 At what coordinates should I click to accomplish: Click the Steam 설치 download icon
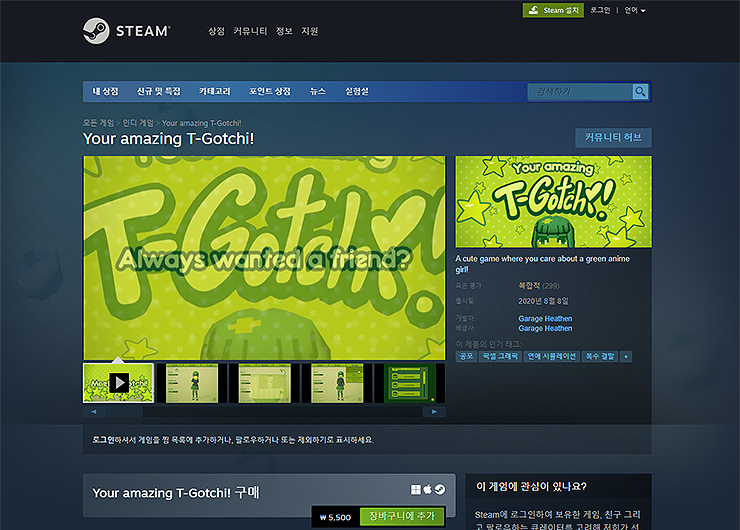[533, 10]
